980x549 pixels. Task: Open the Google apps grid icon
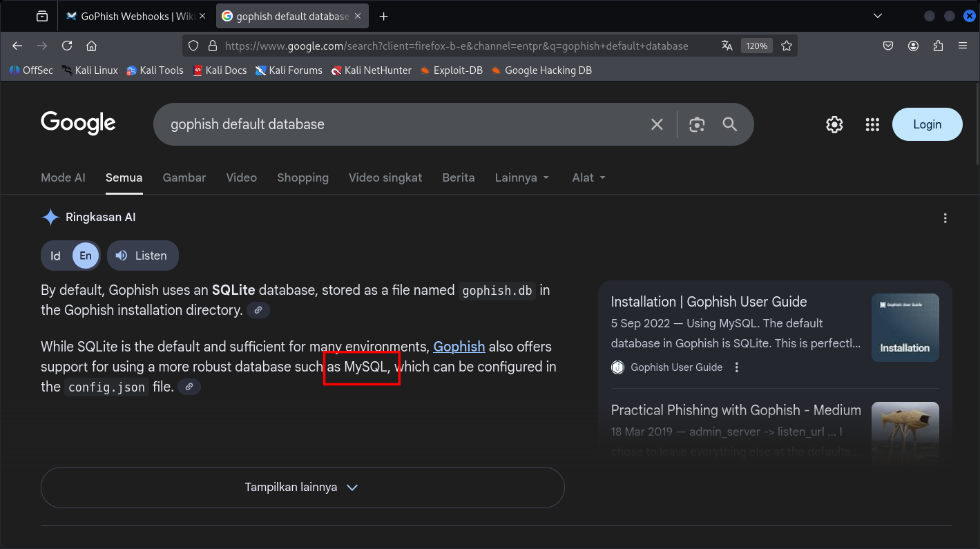point(872,124)
